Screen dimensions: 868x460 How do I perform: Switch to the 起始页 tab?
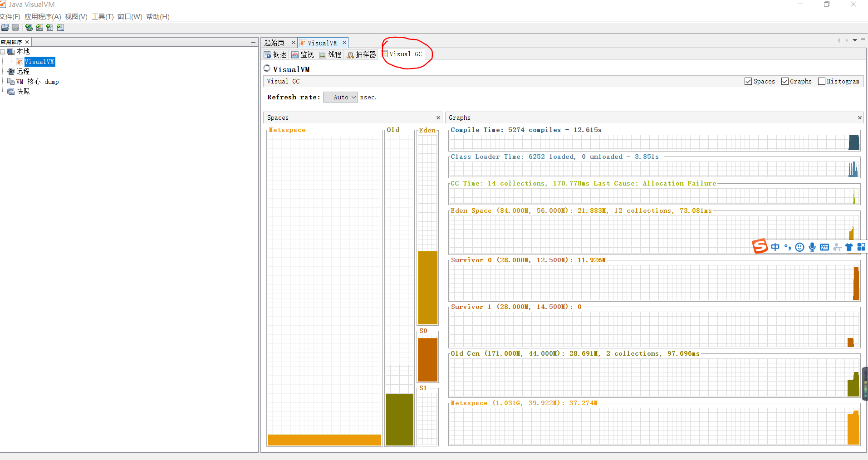(275, 43)
